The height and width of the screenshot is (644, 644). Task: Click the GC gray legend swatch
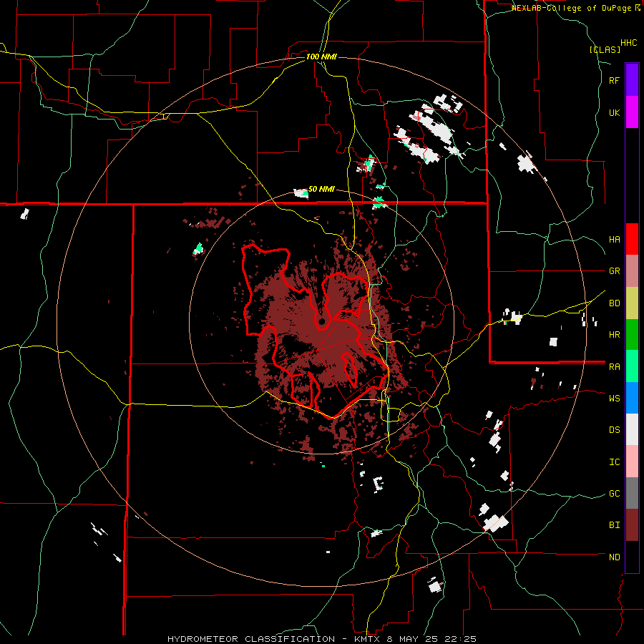click(632, 493)
